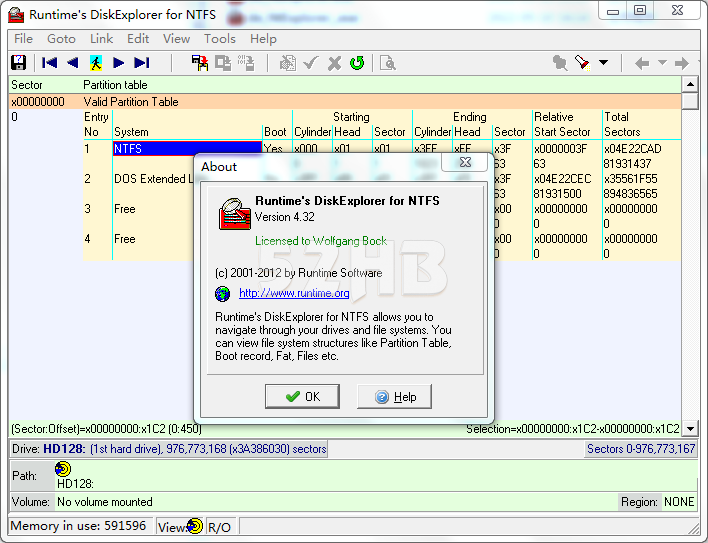Click the drive-selection floppy disk icon
Viewport: 708px width, 543px height.
point(19,63)
